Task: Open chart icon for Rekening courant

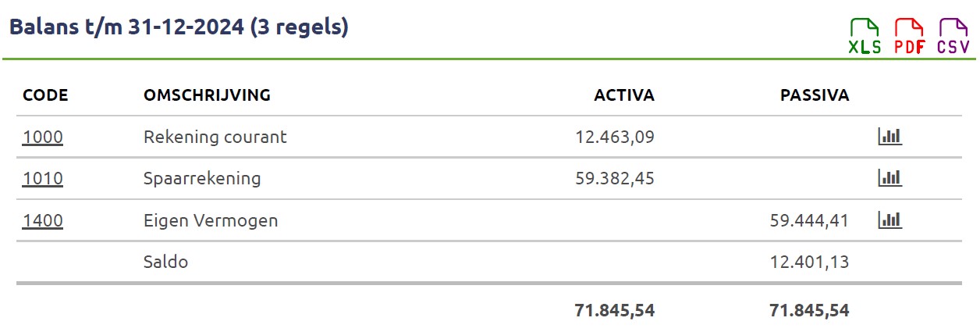Action: click(x=889, y=137)
